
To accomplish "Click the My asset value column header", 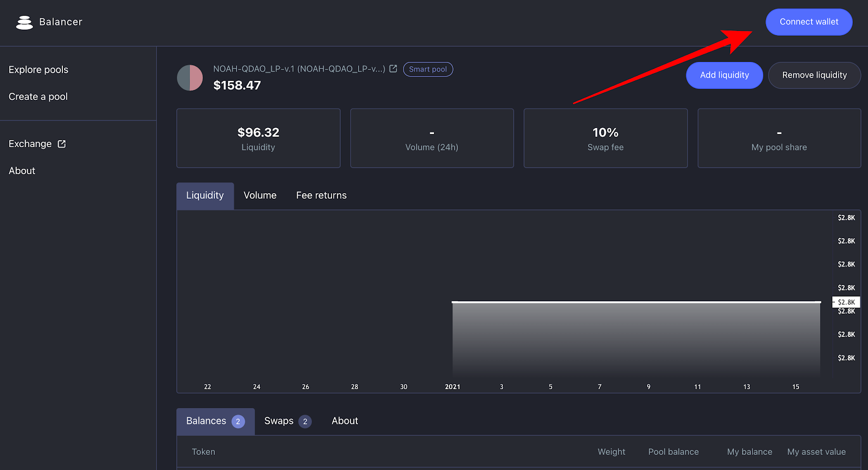I will [816, 452].
